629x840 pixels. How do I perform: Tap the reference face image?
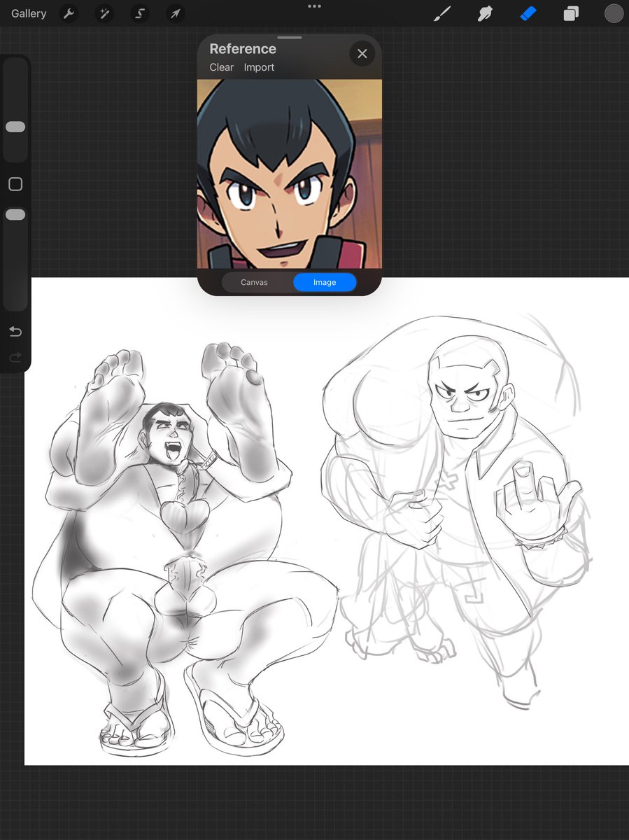click(x=290, y=174)
